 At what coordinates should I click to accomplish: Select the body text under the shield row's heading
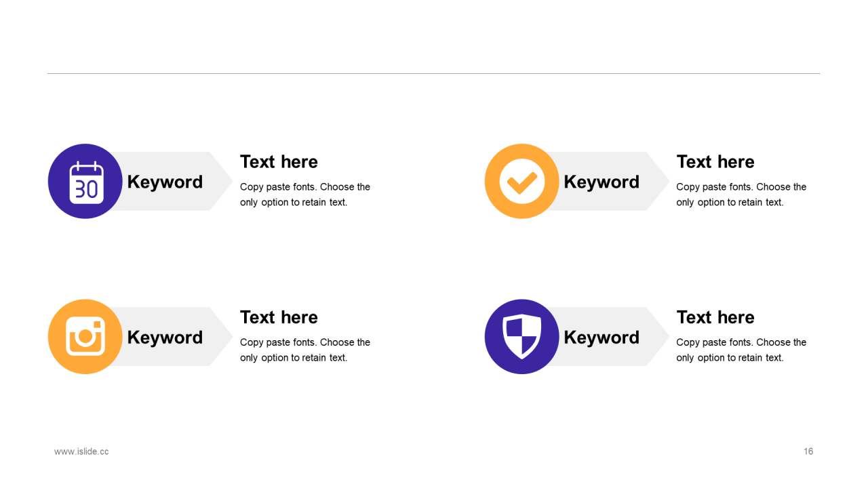(x=741, y=350)
